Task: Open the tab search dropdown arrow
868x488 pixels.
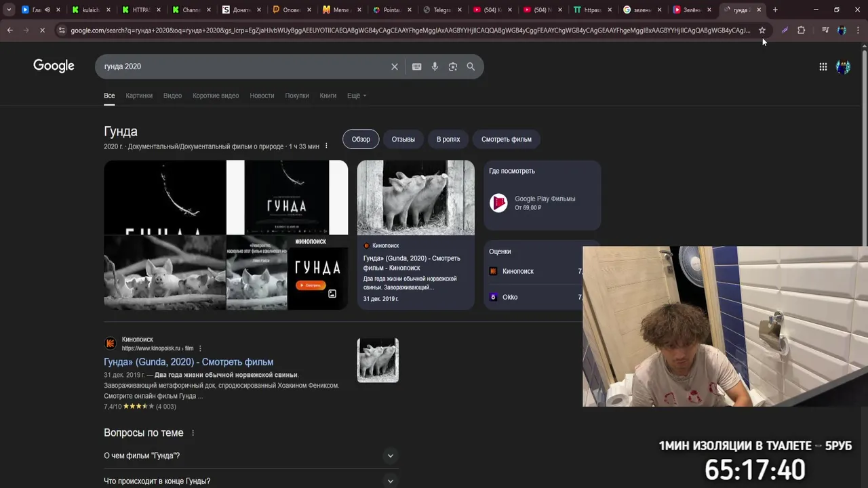Action: [x=9, y=9]
